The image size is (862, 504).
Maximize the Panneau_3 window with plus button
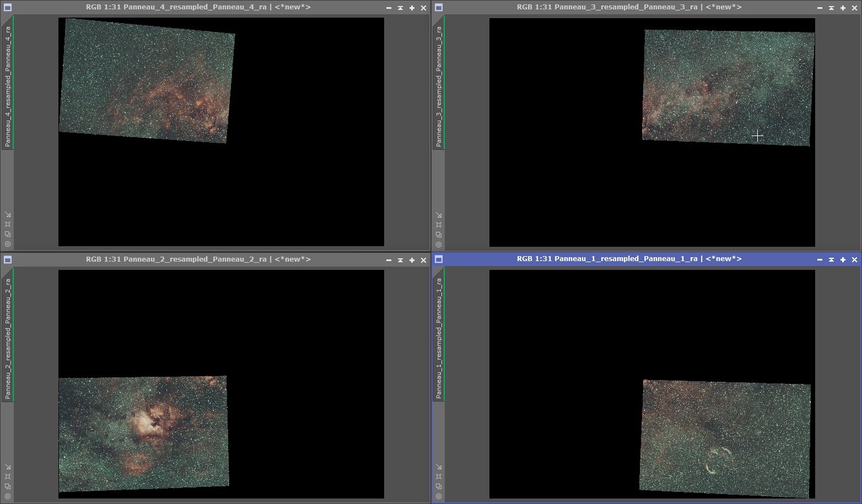pyautogui.click(x=843, y=8)
